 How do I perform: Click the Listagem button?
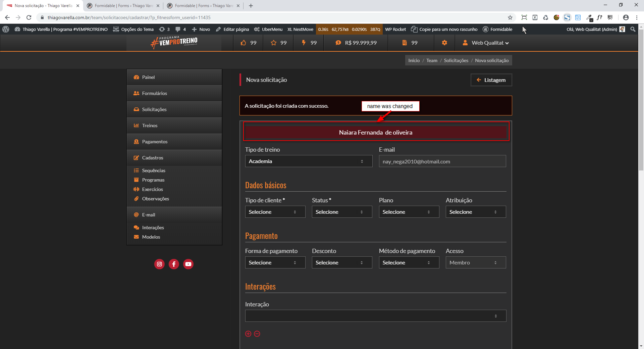[x=491, y=80]
